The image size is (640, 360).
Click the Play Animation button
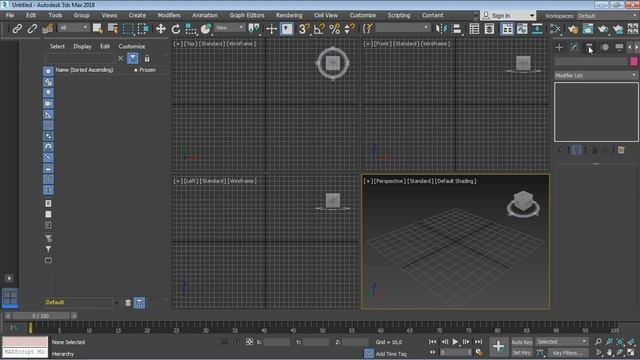coord(455,342)
